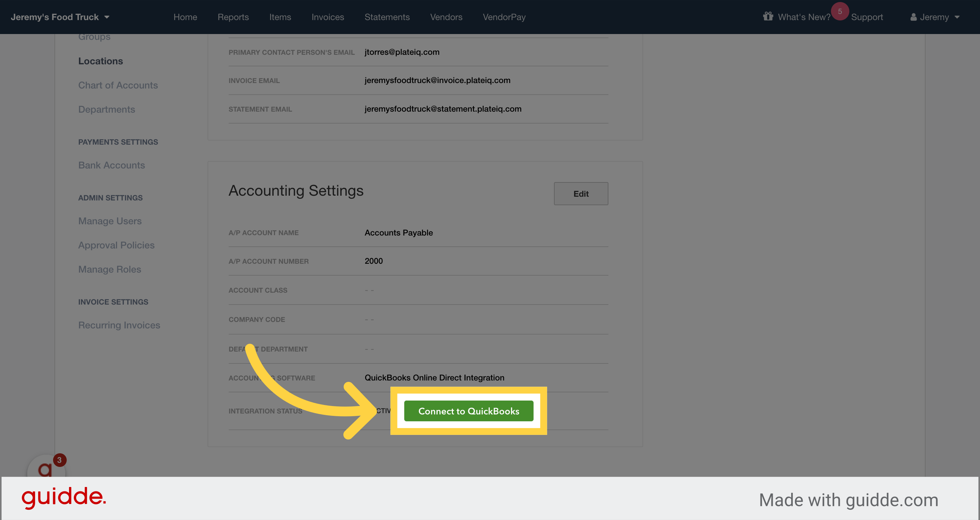Select the jeremysfoodtruck@invoice.plateiq.com invoice email
Viewport: 980px width, 520px height.
click(x=438, y=80)
